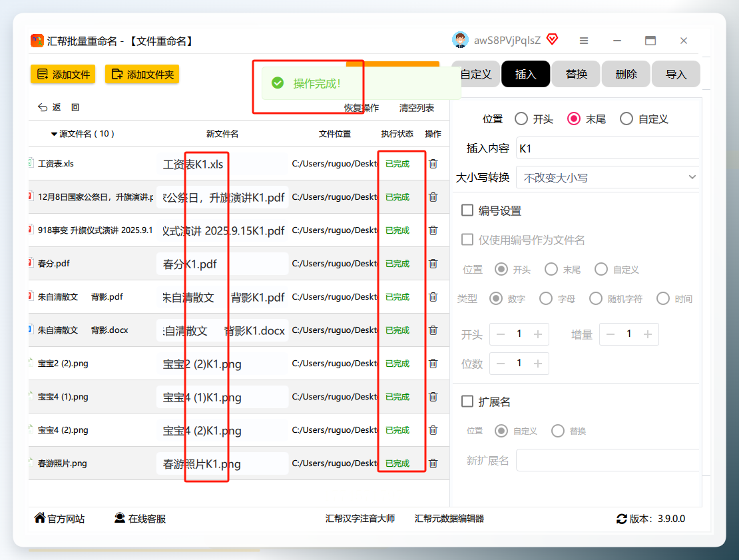
Task: Click the 插入内容 input field
Action: pos(607,148)
